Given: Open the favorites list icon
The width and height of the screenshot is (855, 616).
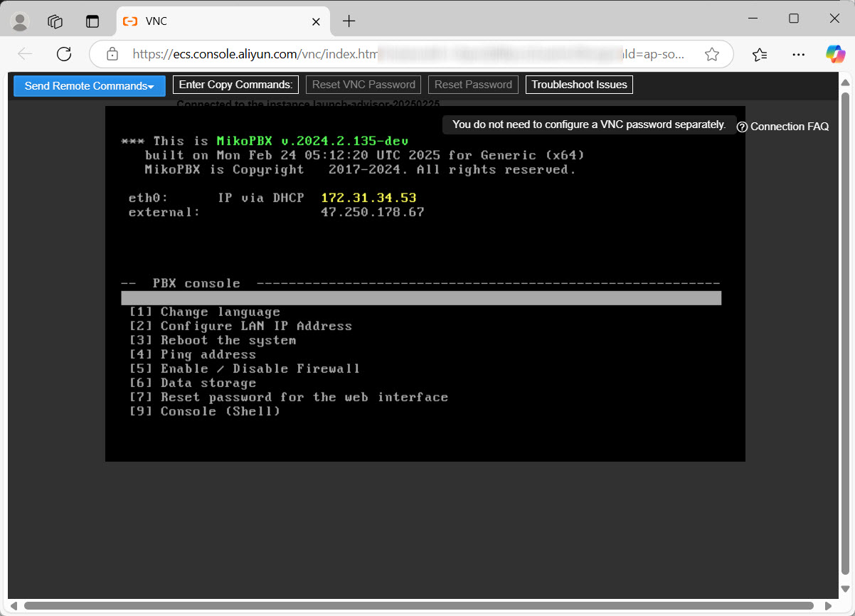Looking at the screenshot, I should (x=760, y=54).
